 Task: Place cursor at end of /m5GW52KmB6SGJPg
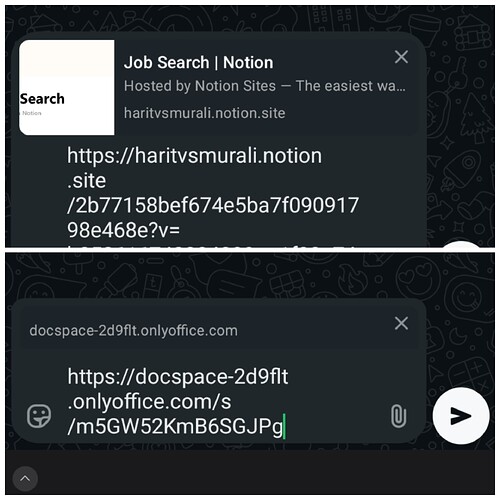pos(283,426)
